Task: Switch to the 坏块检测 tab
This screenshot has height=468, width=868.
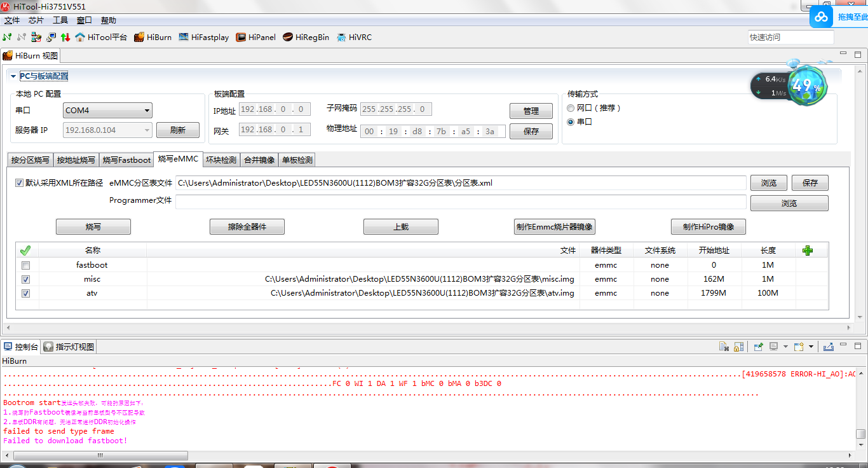Action: [221, 160]
